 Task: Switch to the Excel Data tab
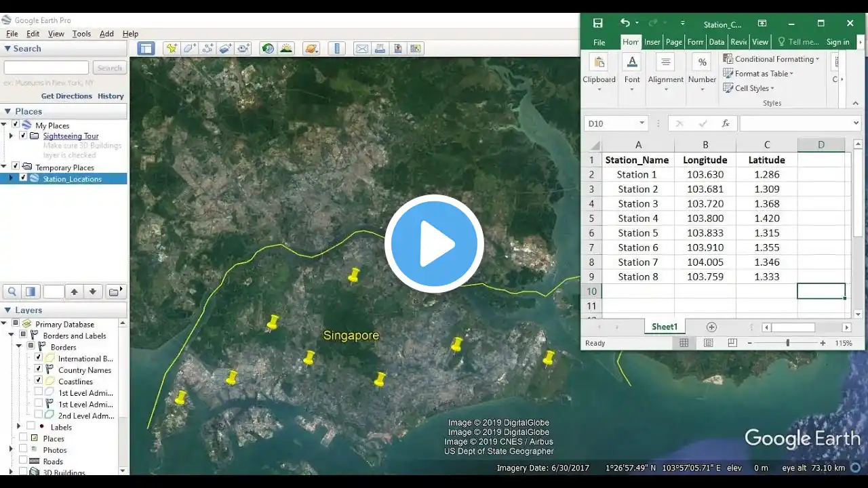[x=717, y=42]
